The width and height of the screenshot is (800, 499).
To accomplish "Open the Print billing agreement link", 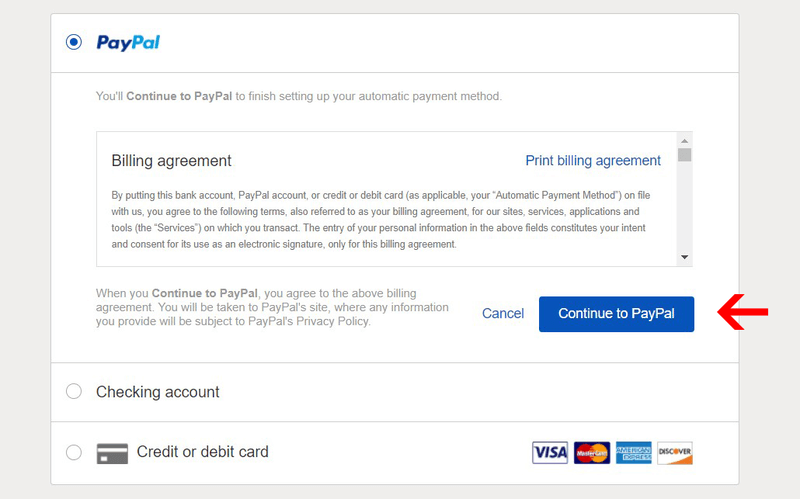I will tap(593, 161).
